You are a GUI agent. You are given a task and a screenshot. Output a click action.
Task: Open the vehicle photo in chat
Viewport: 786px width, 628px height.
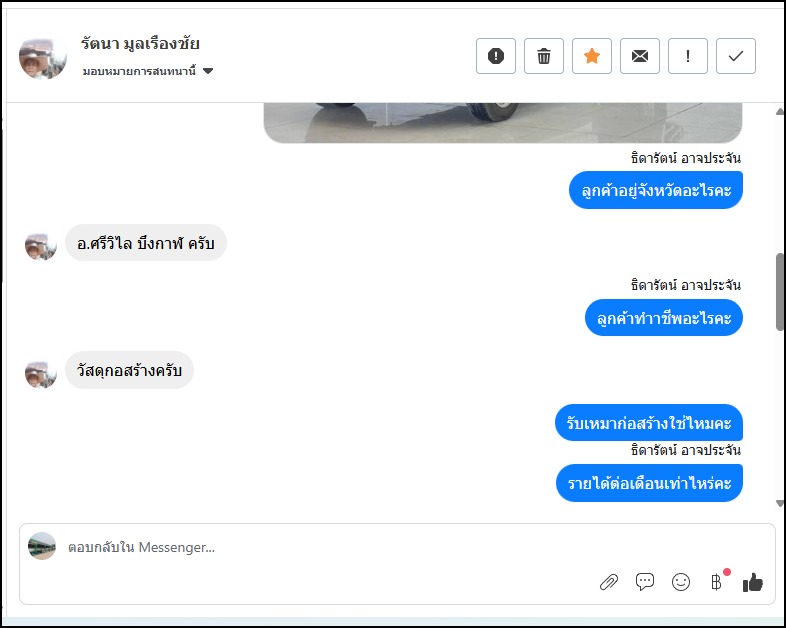(503, 123)
